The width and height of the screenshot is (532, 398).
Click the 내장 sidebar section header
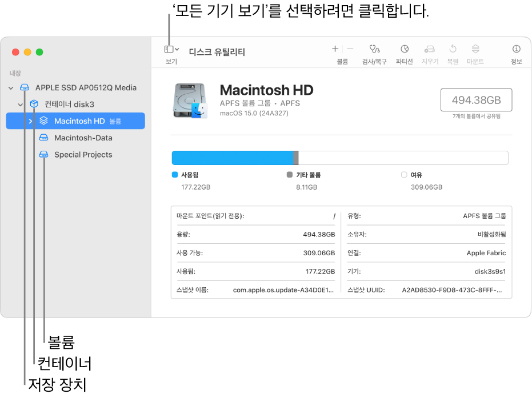point(15,73)
